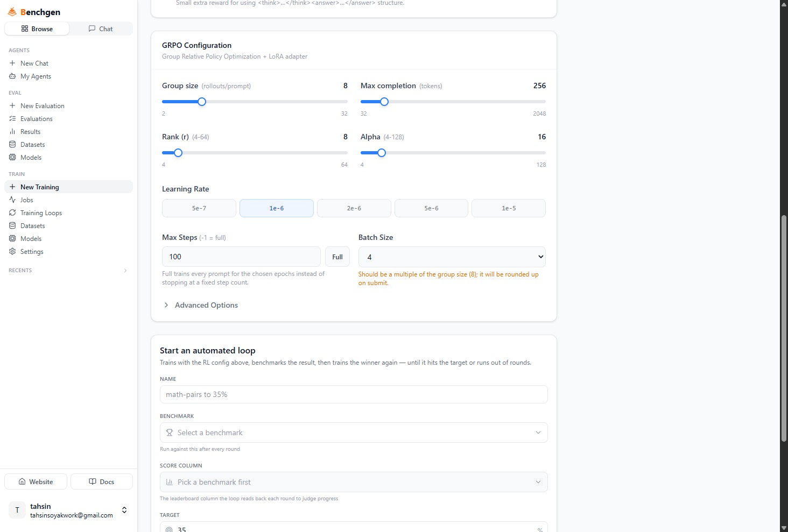This screenshot has height=532, width=788.
Task: Click Models chip icon under Eval section
Action: point(12,157)
